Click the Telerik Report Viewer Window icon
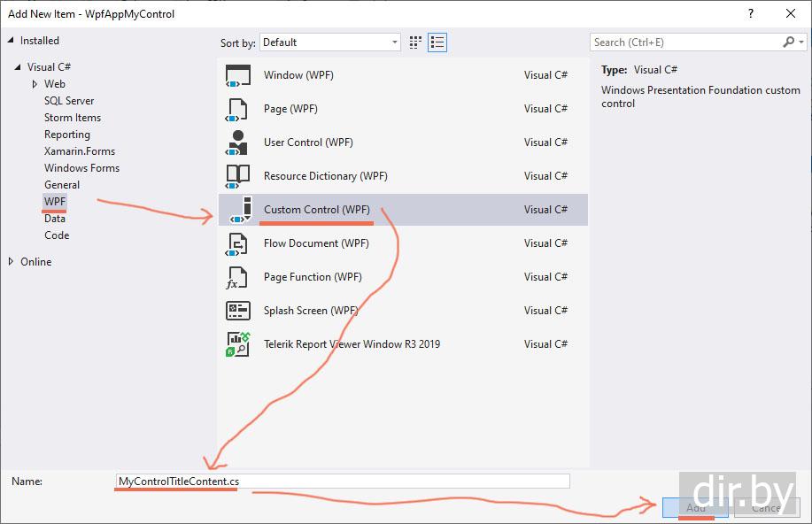 coord(238,344)
